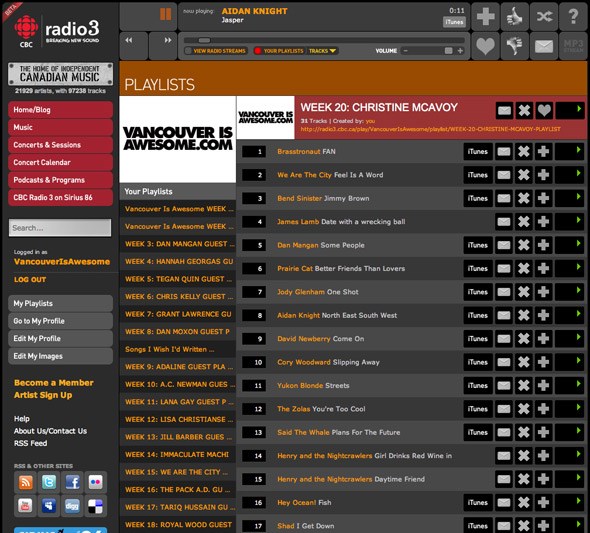Click the heart icon in the player
This screenshot has height=533, width=590.
coord(485,46)
